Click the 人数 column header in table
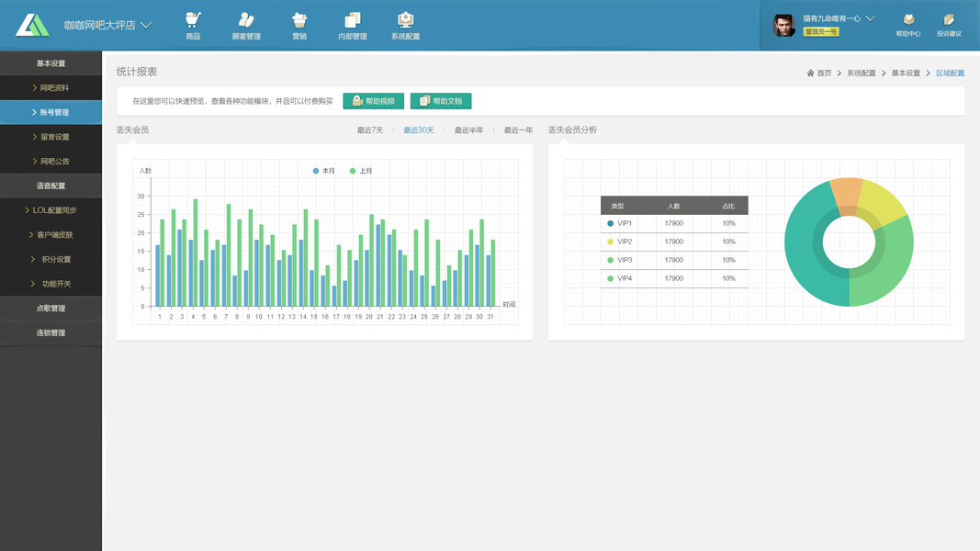 (x=673, y=206)
